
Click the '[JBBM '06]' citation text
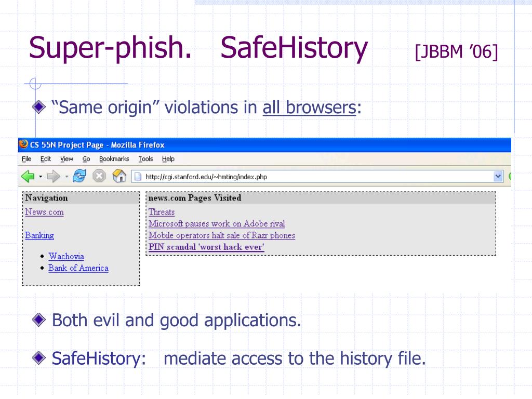click(x=456, y=52)
